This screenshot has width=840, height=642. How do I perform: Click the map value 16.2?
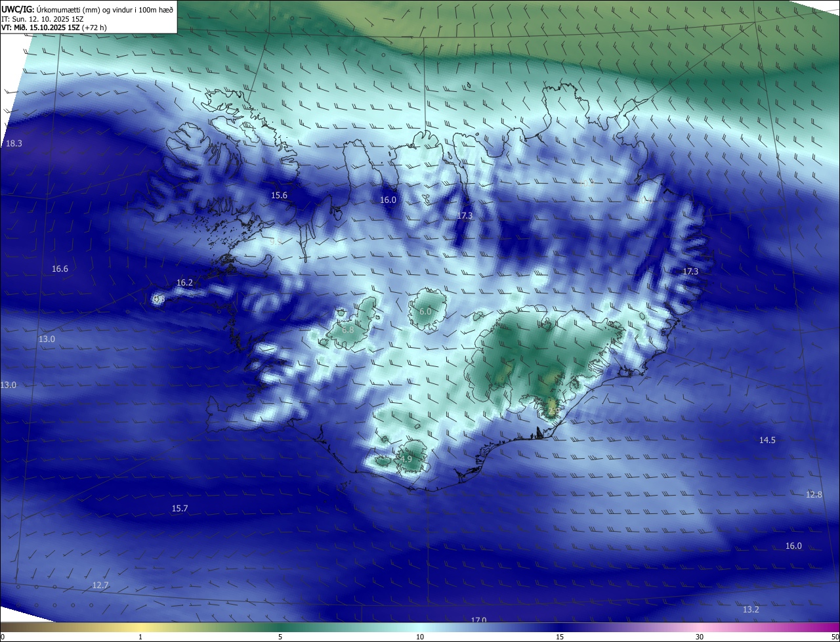pos(185,283)
